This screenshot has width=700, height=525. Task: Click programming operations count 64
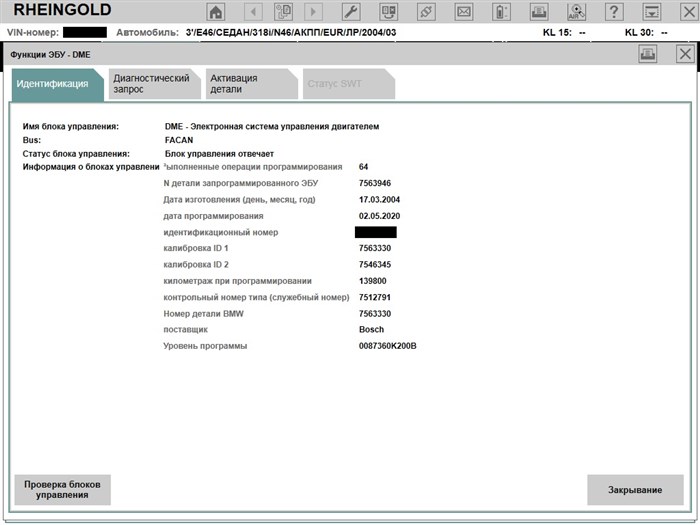(363, 167)
